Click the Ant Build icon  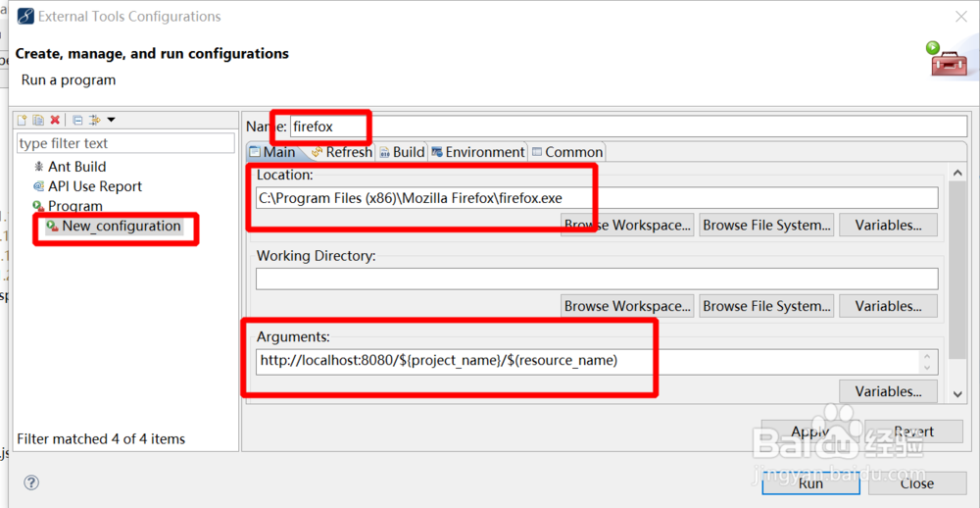[x=39, y=167]
